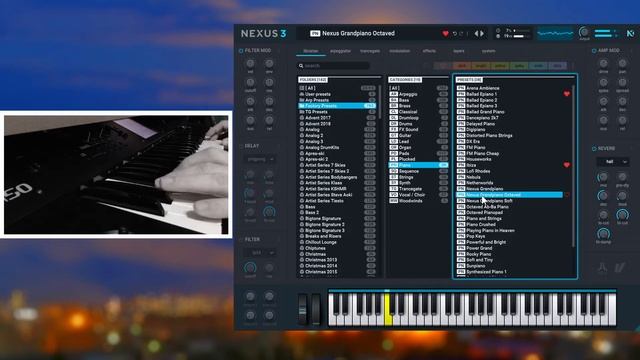The image size is (640, 360).
Task: Switch to the arpeggiator tab
Action: point(340,51)
